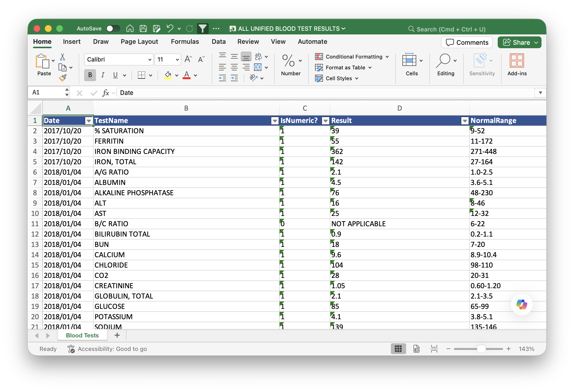Open the Data ribbon tab
This screenshot has width=574, height=392.
(219, 42)
